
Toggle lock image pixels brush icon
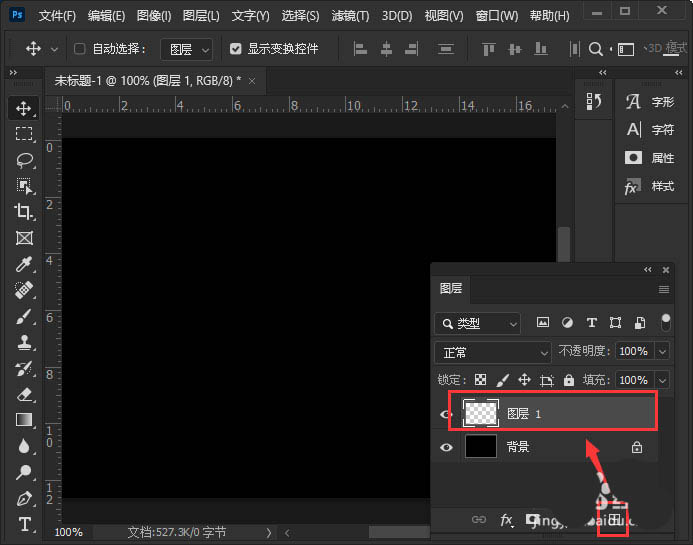coord(503,380)
